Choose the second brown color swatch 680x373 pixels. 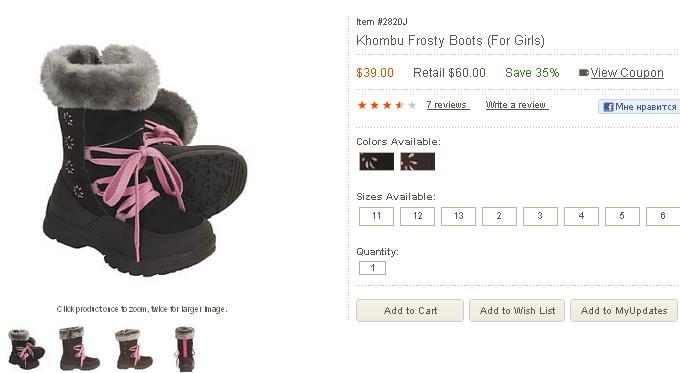[x=417, y=161]
